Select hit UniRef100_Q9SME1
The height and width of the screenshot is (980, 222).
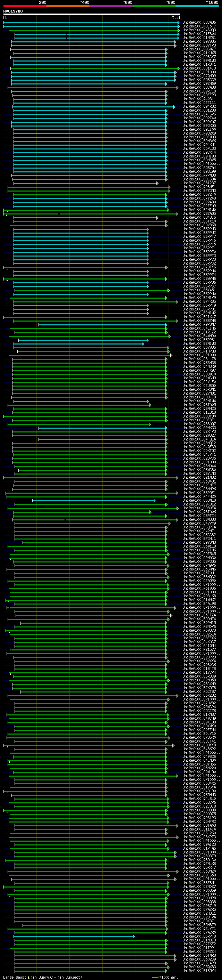pyautogui.click(x=199, y=187)
